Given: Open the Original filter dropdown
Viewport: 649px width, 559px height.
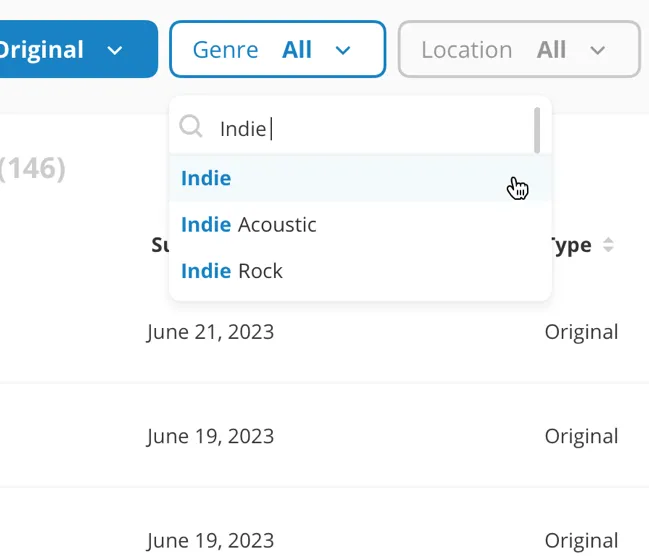Looking at the screenshot, I should pyautogui.click(x=77, y=49).
